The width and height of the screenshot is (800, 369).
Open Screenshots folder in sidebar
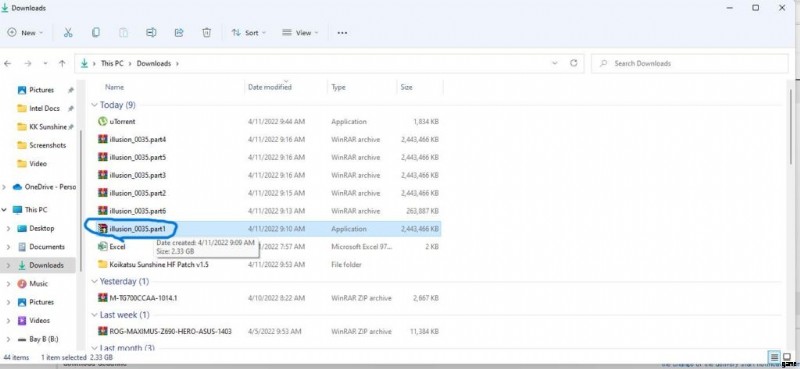[x=47, y=145]
